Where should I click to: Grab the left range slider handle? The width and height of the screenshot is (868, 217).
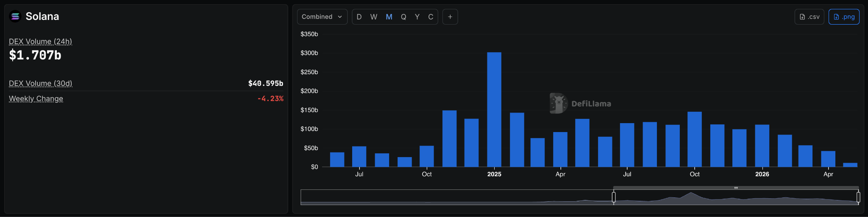[x=614, y=197]
